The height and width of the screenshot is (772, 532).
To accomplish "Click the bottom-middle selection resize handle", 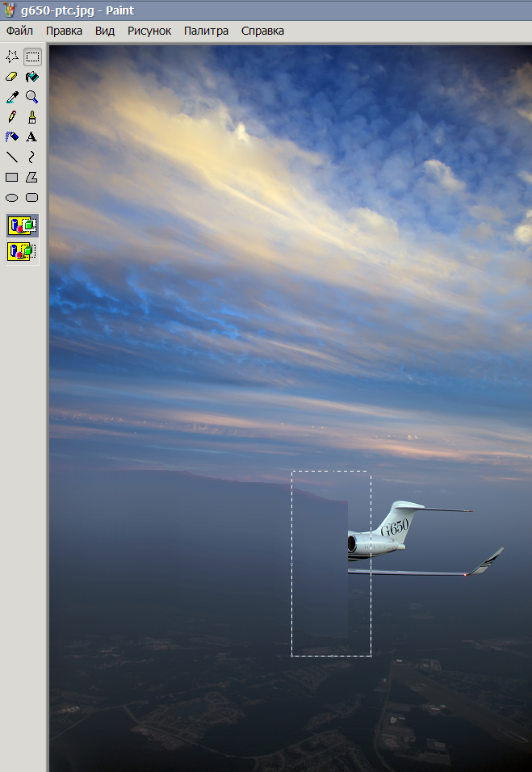I will (332, 656).
